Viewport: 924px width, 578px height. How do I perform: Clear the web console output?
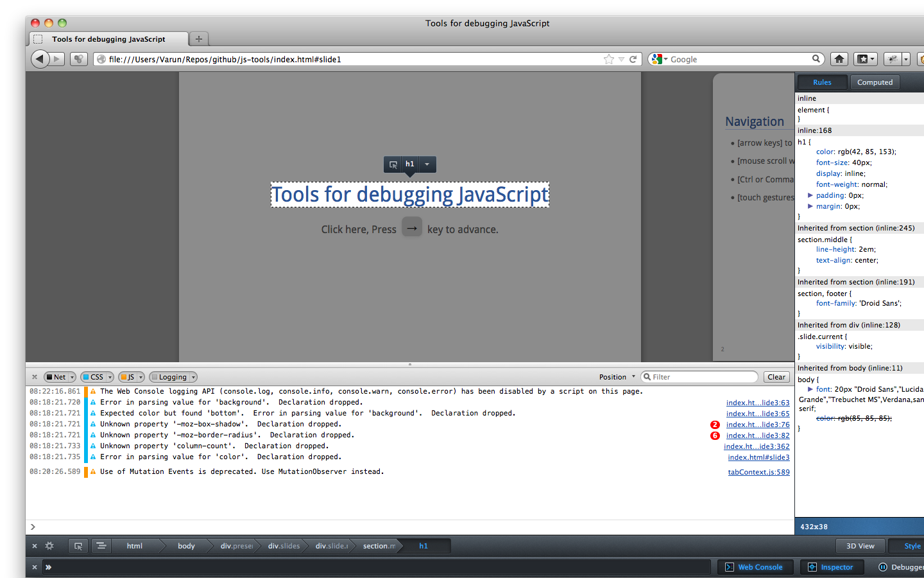click(776, 377)
